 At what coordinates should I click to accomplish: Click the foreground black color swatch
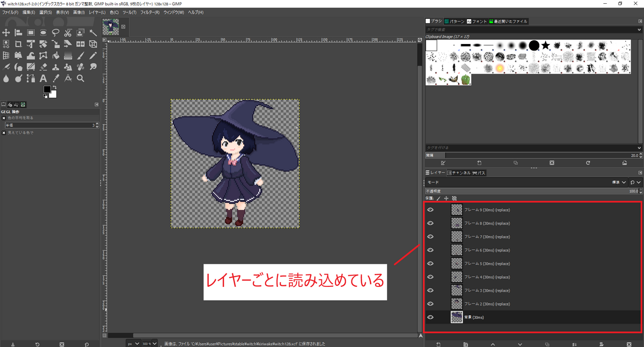coord(47,89)
